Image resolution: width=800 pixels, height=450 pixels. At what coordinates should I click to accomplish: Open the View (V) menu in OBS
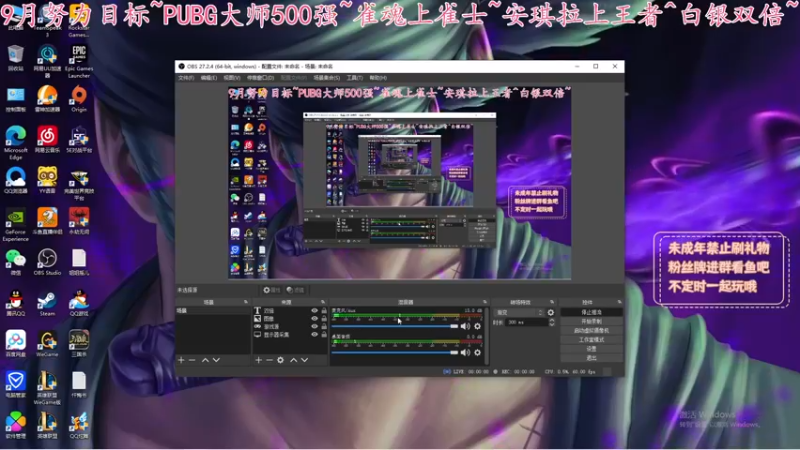232,78
